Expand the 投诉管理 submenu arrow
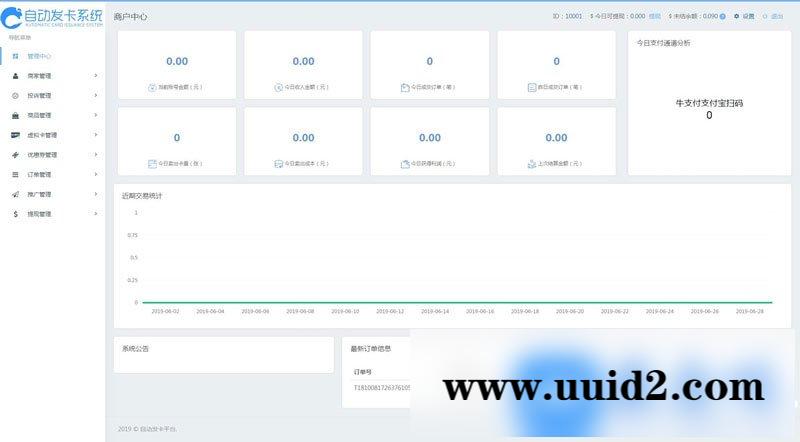The image size is (800, 442). pyautogui.click(x=96, y=96)
